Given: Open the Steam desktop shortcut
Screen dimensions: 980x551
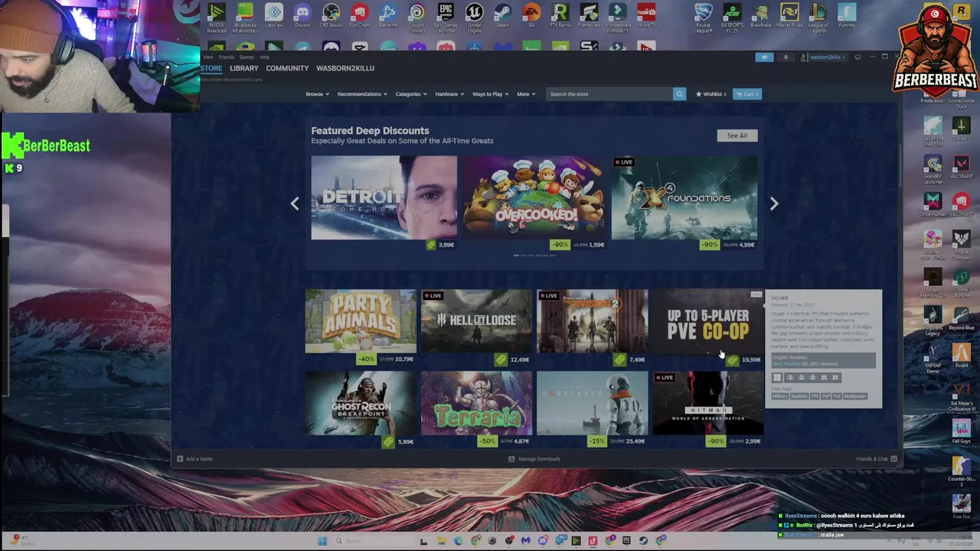Looking at the screenshot, I should (502, 17).
